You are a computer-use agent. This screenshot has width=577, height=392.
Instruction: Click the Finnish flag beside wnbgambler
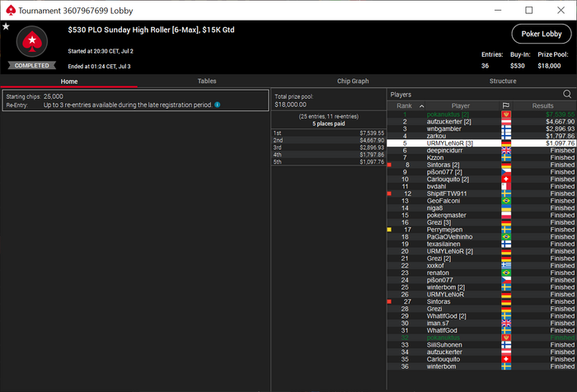click(506, 128)
